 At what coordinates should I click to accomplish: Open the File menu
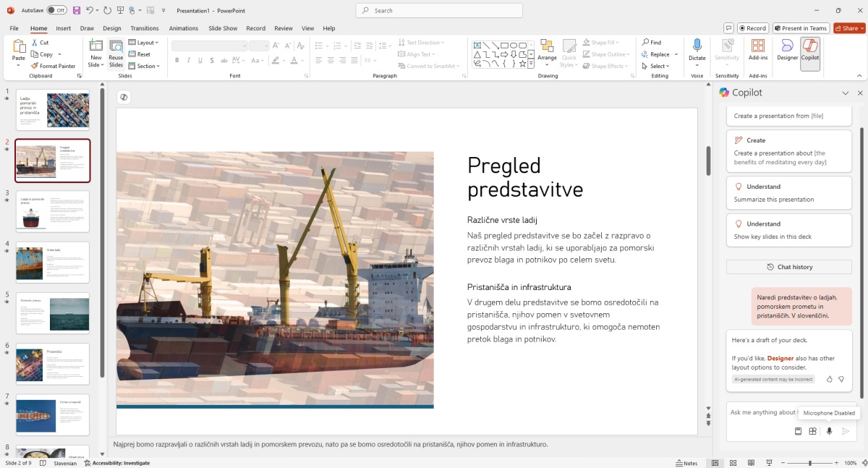[14, 28]
